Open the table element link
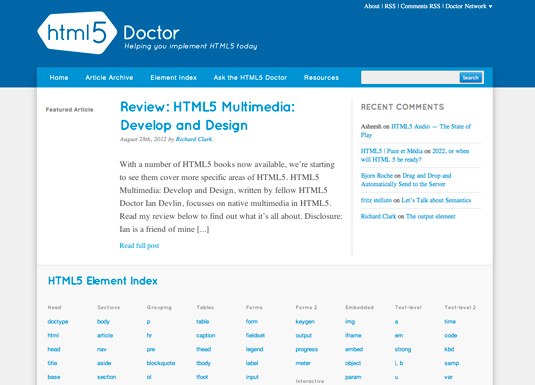The height and width of the screenshot is (385, 535). pyautogui.click(x=203, y=322)
